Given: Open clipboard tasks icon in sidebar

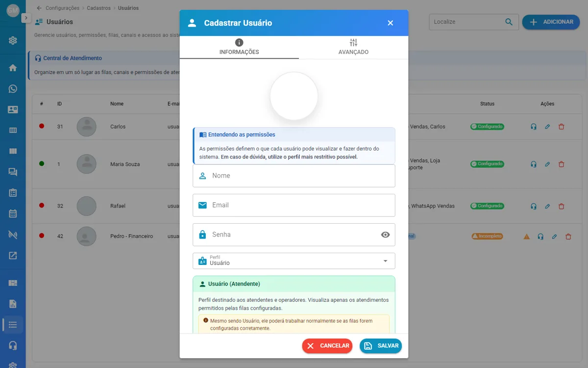Looking at the screenshot, I should tap(13, 193).
